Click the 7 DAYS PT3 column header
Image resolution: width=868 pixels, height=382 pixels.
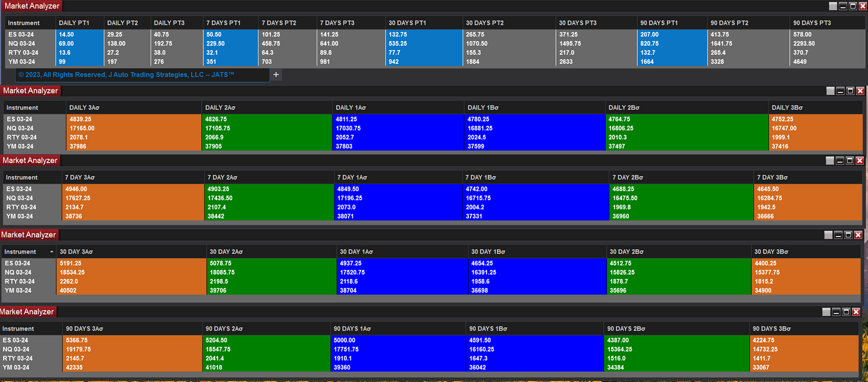pos(350,23)
